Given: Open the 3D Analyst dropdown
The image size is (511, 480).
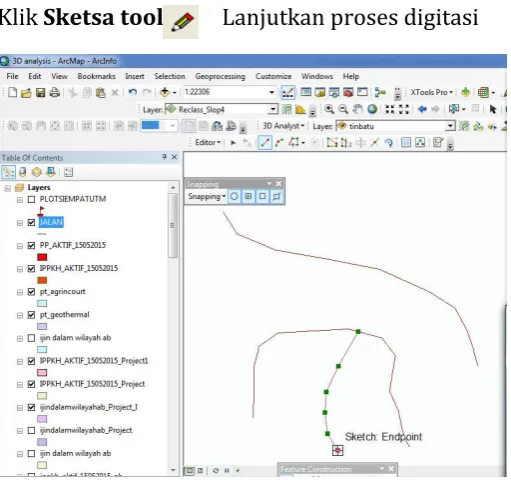Looking at the screenshot, I should pyautogui.click(x=283, y=126).
